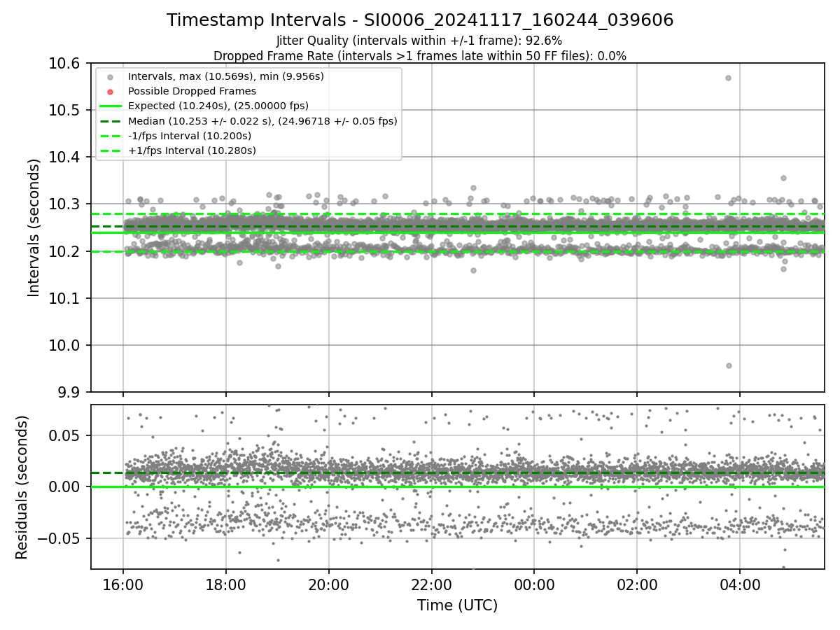The height and width of the screenshot is (630, 840).
Task: Click the x-axis tick label '22:00'
Action: pyautogui.click(x=431, y=584)
